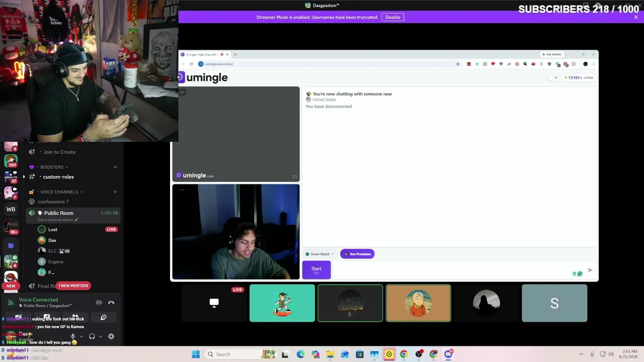644x362 pixels.
Task: Select the silhouette avatar participant tile
Action: click(x=487, y=303)
